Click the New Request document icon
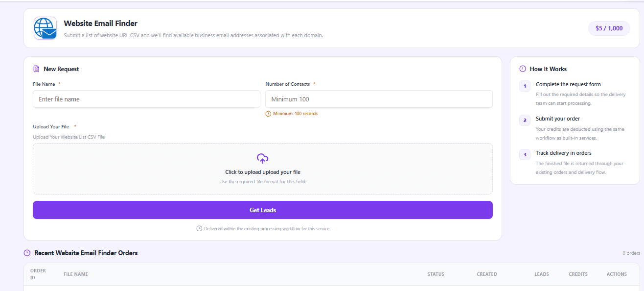Viewport: 644px width, 291px height. point(36,69)
